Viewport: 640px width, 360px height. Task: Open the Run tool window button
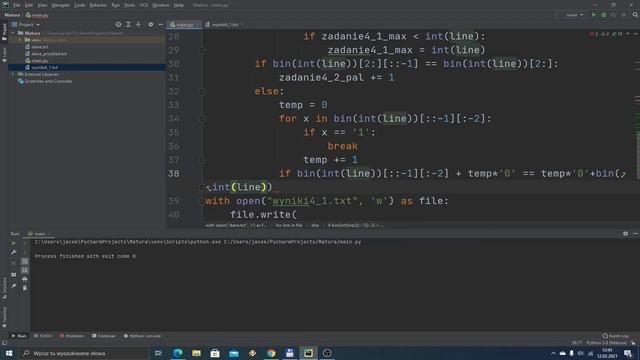[19, 336]
